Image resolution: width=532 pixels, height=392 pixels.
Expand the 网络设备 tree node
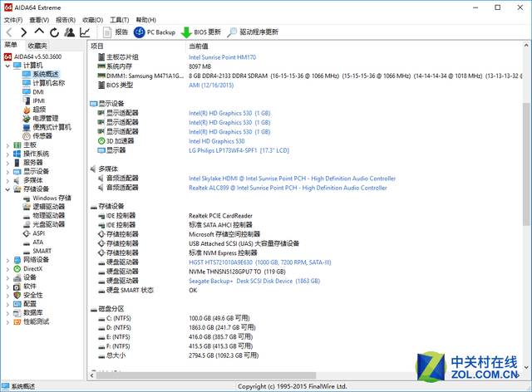(x=7, y=260)
